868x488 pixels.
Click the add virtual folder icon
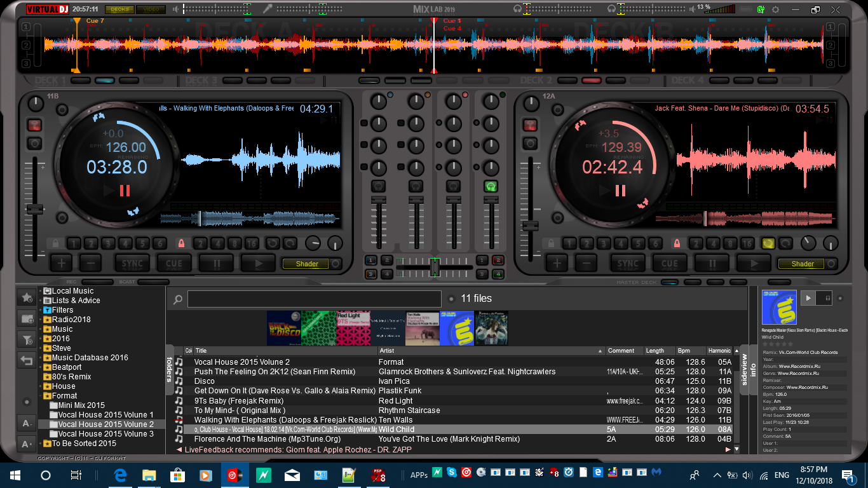(x=27, y=318)
